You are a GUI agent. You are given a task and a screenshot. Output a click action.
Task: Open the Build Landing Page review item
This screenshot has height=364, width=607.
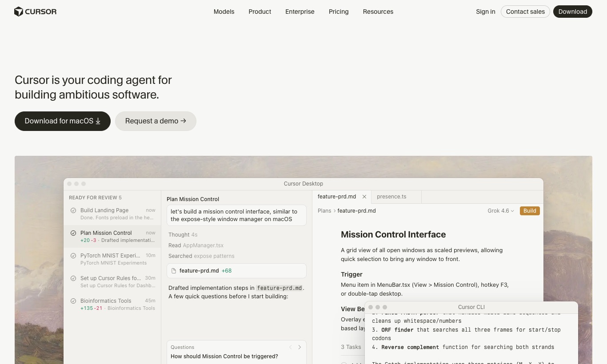pos(112,214)
